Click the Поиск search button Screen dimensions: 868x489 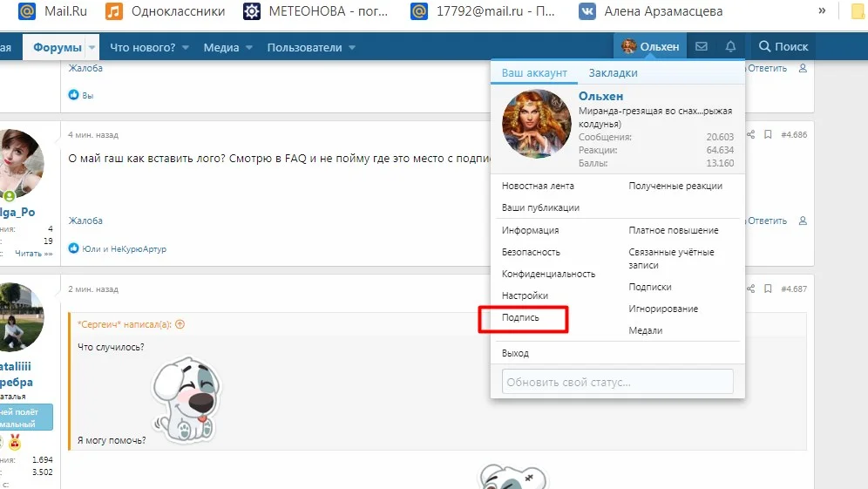point(783,46)
